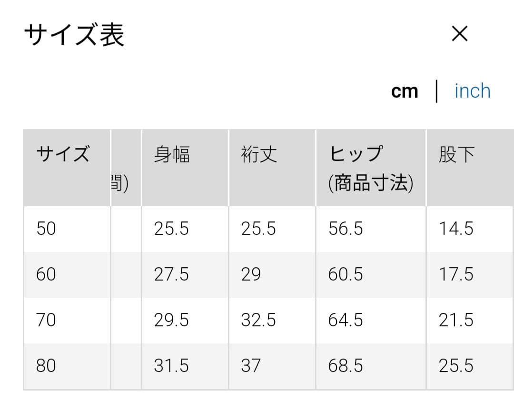Click the 56.5 hip value cell

[371, 229]
